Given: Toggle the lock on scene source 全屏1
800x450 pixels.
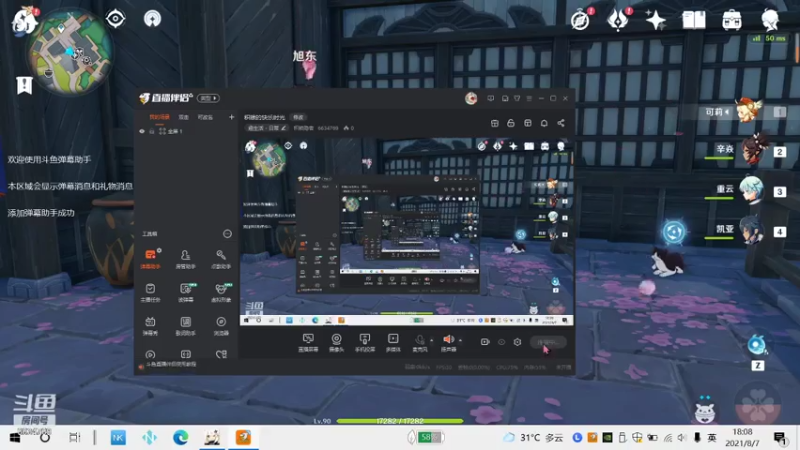Looking at the screenshot, I should 152,131.
